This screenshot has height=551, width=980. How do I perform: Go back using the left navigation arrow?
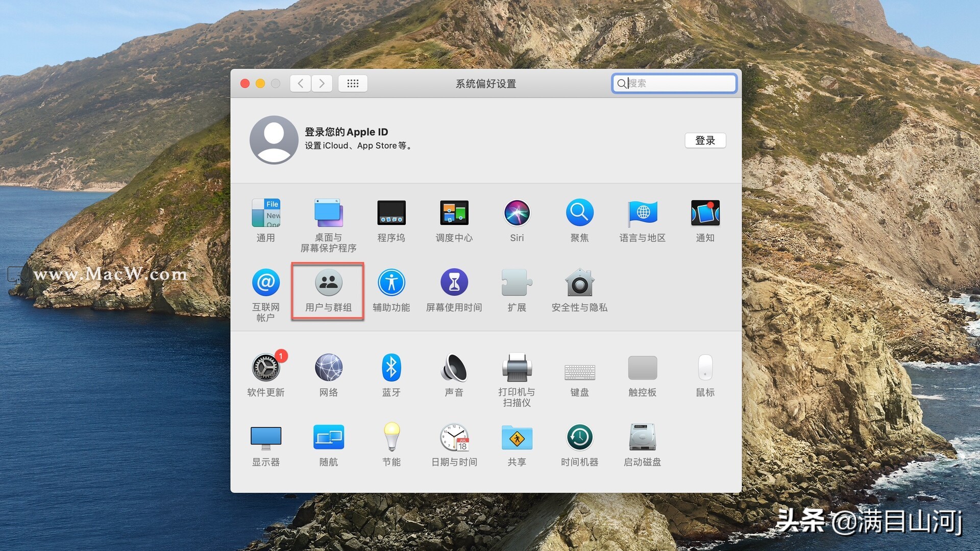[300, 83]
